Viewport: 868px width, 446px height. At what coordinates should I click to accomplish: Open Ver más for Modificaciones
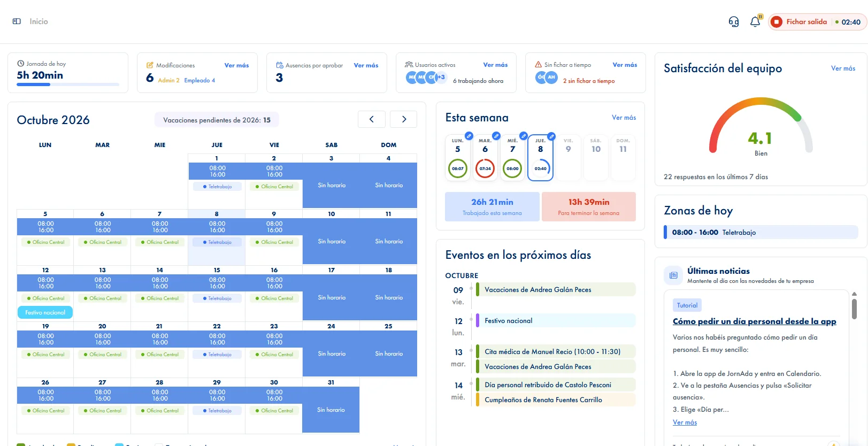tap(236, 65)
